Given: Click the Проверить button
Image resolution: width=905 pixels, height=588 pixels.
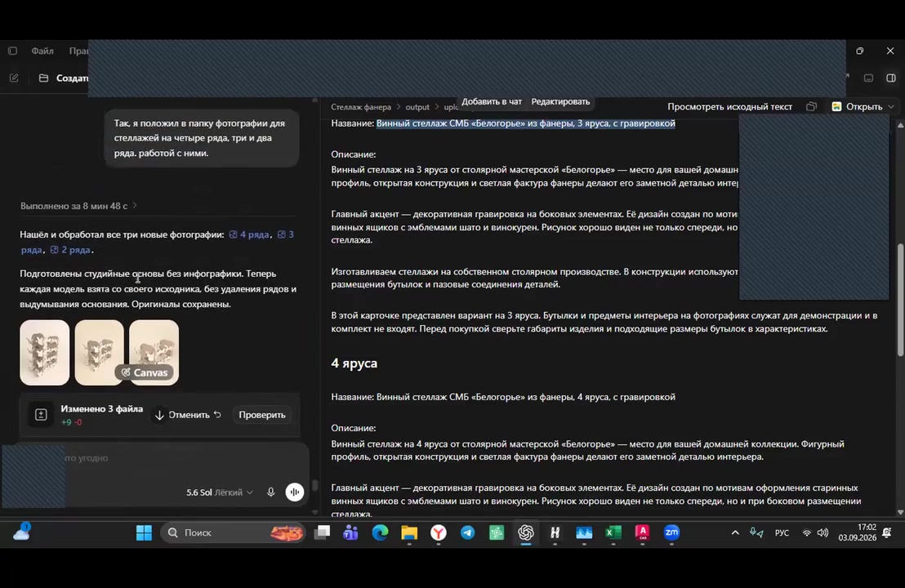Looking at the screenshot, I should point(262,415).
